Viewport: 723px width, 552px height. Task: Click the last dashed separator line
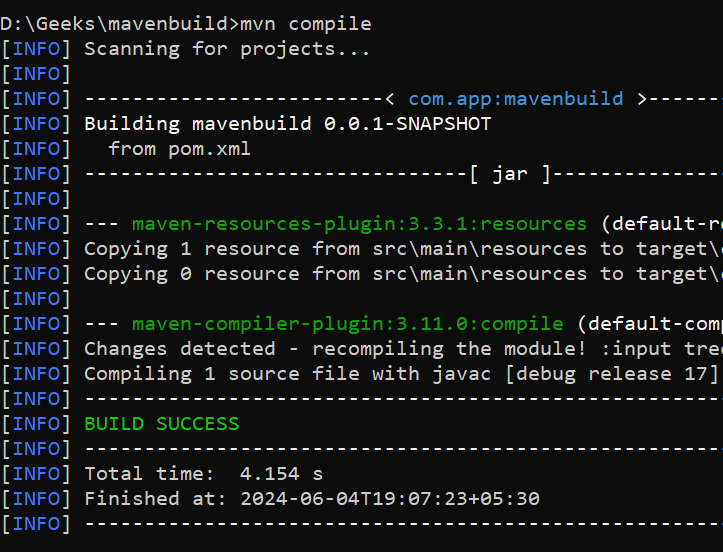[x=403, y=524]
